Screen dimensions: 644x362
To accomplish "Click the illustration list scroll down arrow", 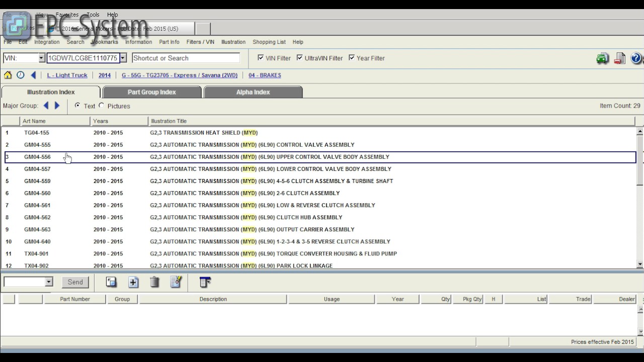I will pyautogui.click(x=640, y=264).
